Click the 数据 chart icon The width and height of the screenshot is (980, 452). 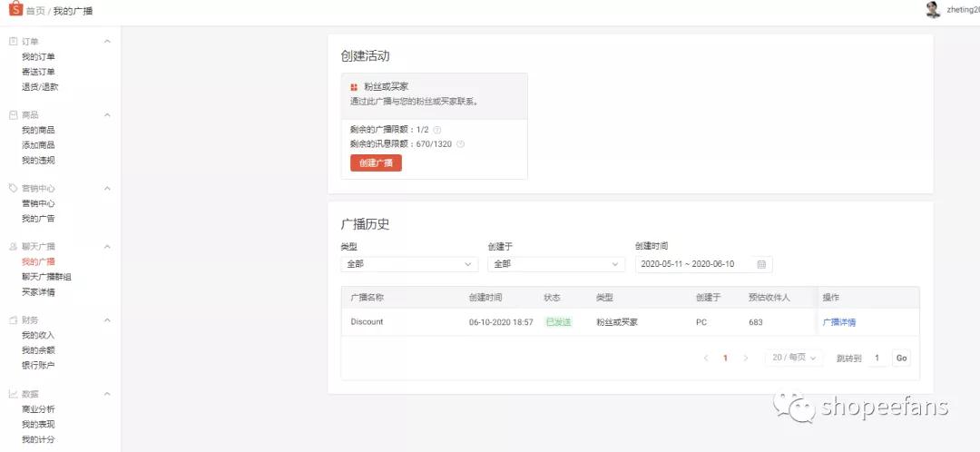click(x=13, y=394)
